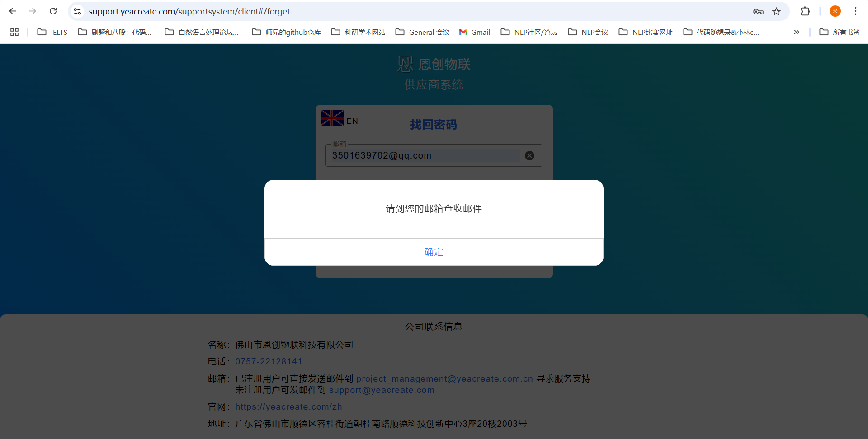868x439 pixels.
Task: Reload the current page
Action: coord(53,11)
